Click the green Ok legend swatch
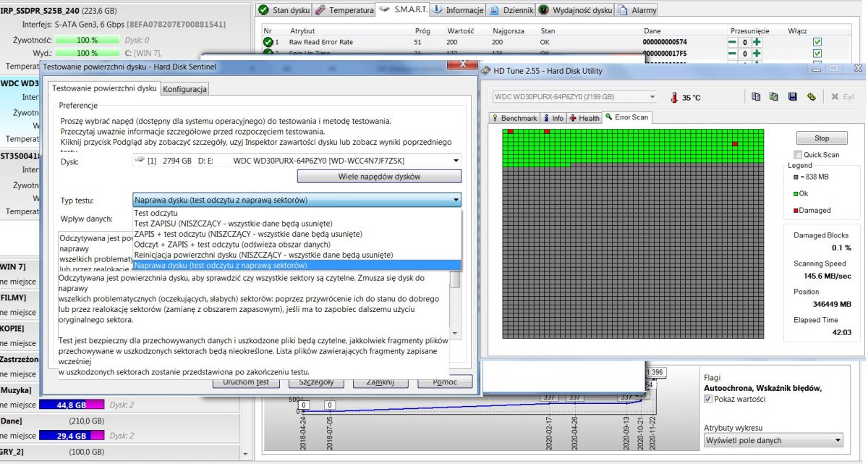Viewport: 868px width, 464px height. point(796,193)
